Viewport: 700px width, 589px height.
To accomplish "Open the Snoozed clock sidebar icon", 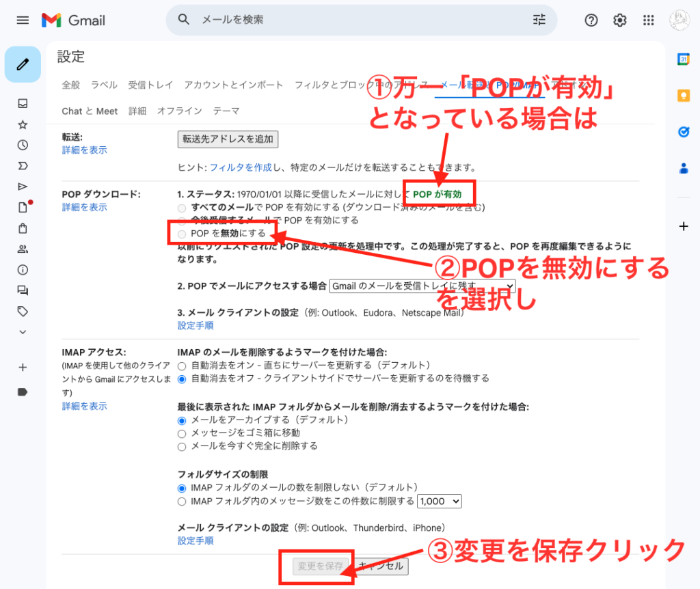I will [23, 145].
